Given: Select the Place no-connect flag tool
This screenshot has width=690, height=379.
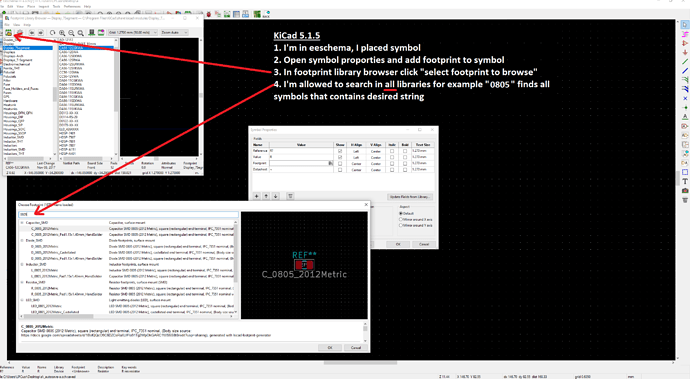Looking at the screenshot, I should [685, 99].
